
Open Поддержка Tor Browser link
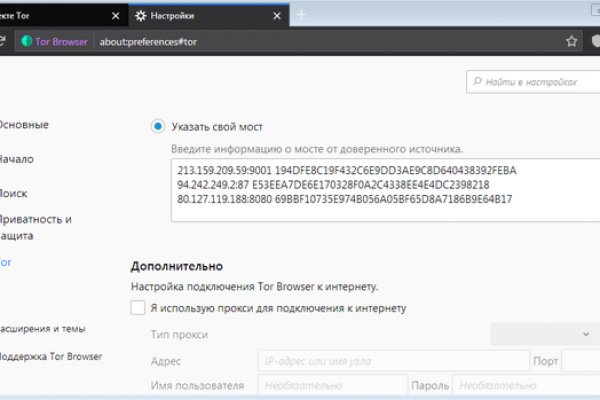click(50, 356)
